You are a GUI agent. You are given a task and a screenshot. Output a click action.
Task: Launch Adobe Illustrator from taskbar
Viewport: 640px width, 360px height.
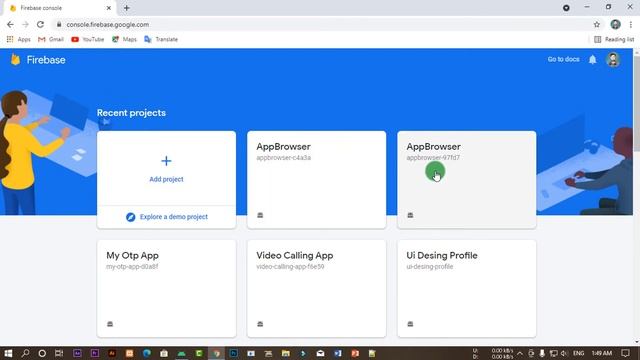[112, 353]
